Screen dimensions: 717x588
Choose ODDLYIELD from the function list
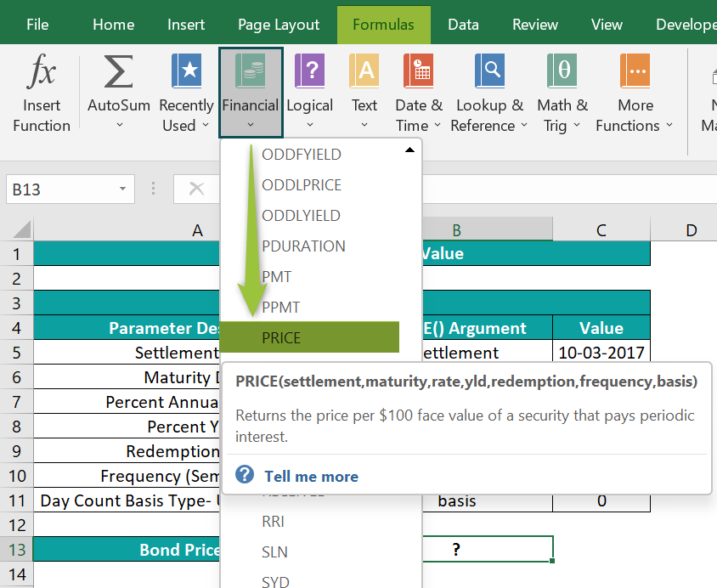[x=301, y=216]
